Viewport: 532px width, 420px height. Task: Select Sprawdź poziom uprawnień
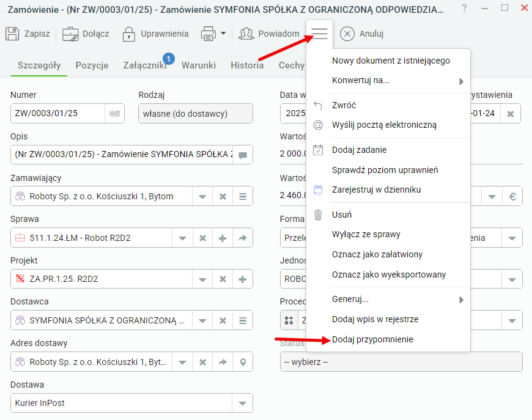pyautogui.click(x=388, y=170)
